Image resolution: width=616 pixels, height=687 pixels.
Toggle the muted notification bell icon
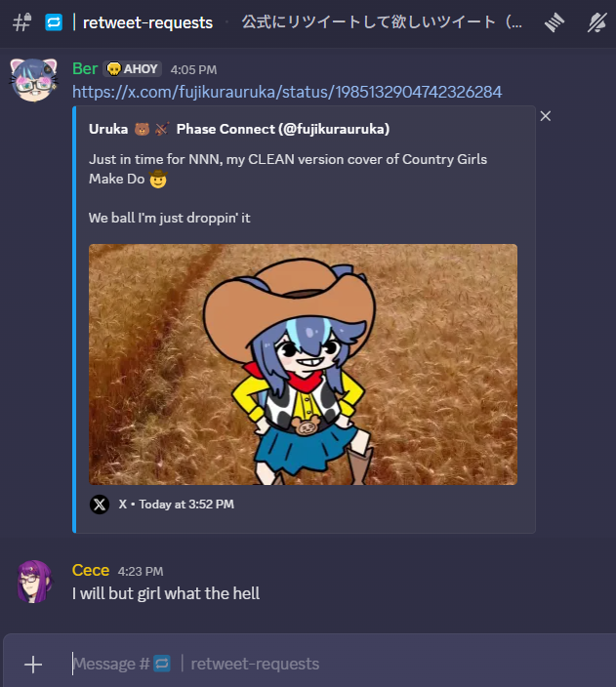point(597,22)
